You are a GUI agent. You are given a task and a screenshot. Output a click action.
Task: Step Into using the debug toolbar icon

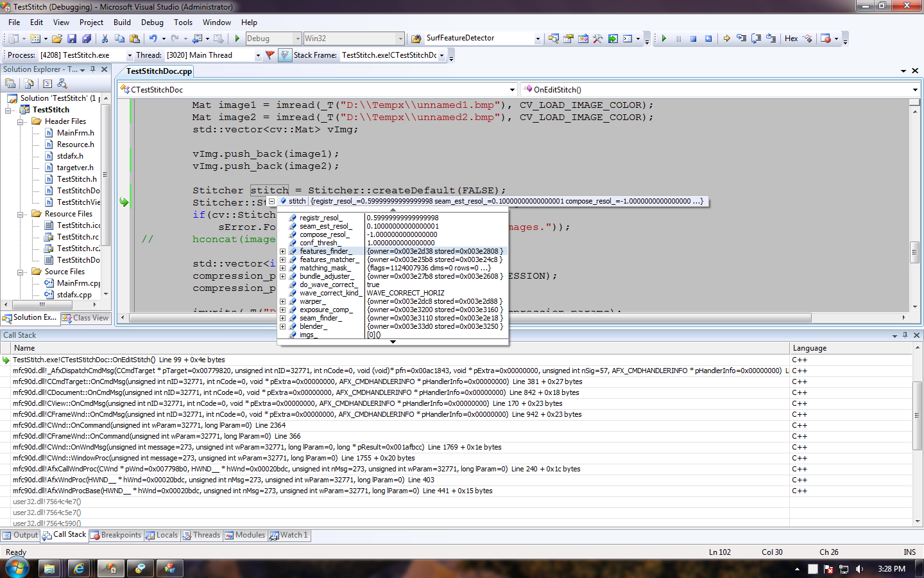[742, 39]
